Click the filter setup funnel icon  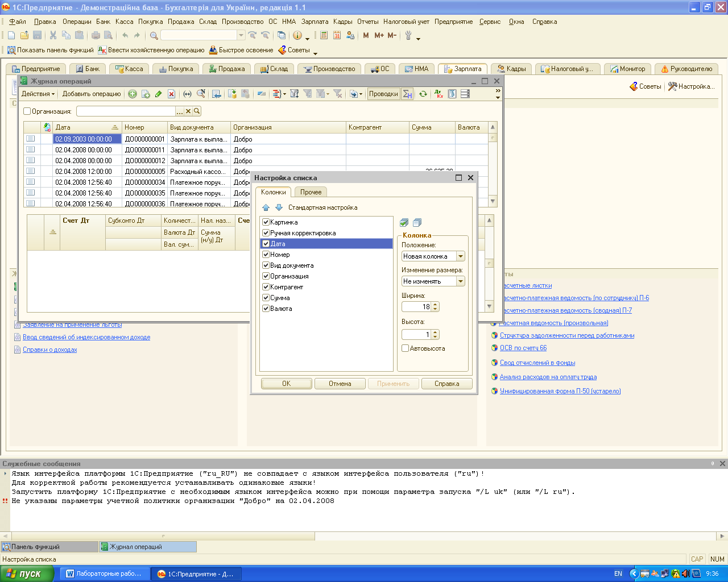294,94
